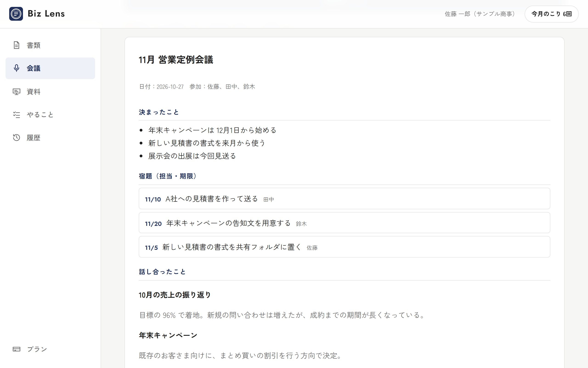The width and height of the screenshot is (588, 368).
Task: Click the due date 11/20
Action: [153, 224]
